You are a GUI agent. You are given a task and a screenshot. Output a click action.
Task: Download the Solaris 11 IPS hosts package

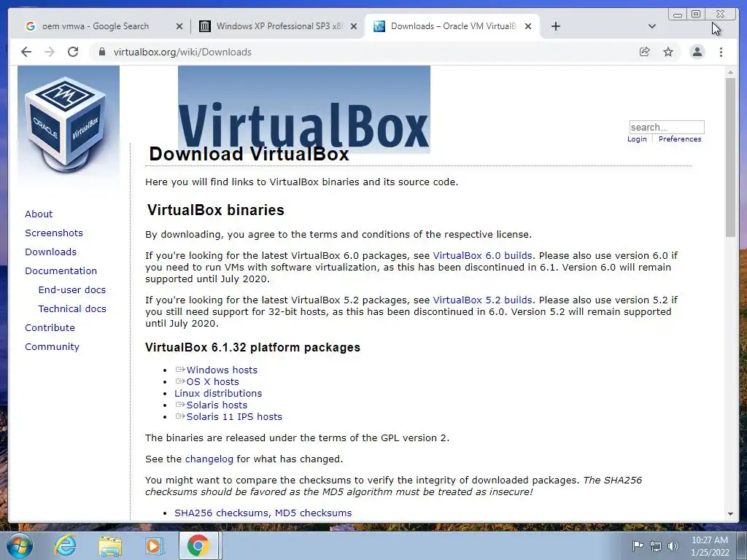click(234, 416)
